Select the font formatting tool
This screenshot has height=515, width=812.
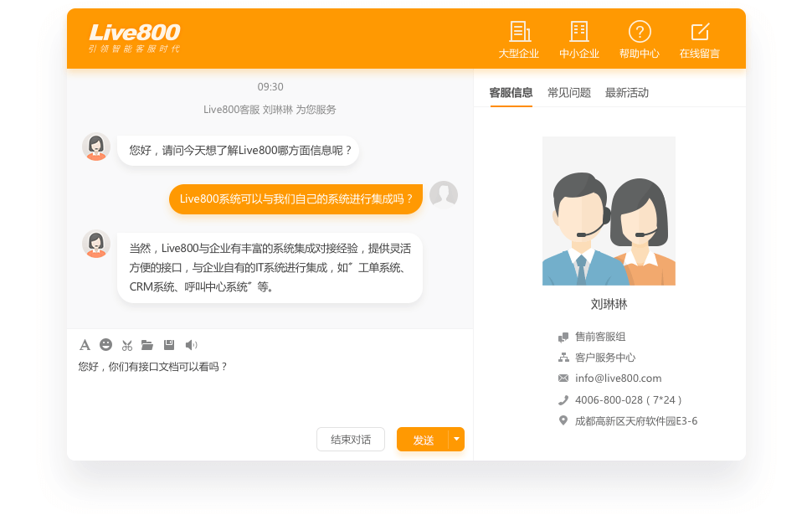click(84, 344)
